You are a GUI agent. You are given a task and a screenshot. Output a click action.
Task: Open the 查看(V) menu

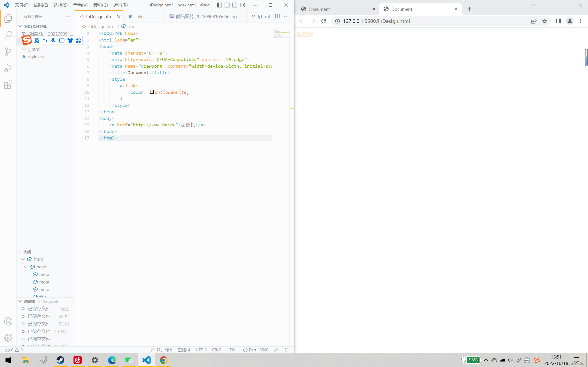[x=80, y=5]
